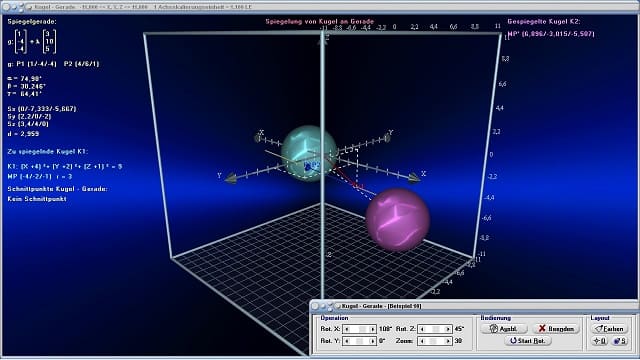Click the O layout icon button

tap(600, 341)
